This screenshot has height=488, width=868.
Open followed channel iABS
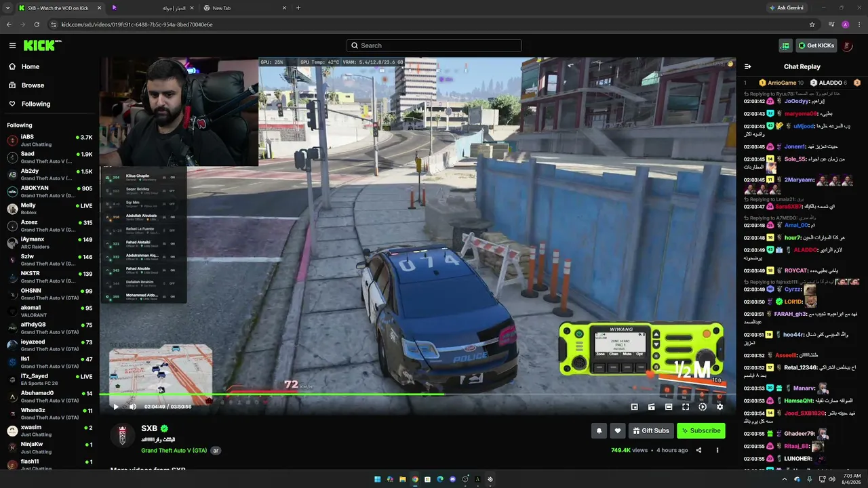[50, 140]
